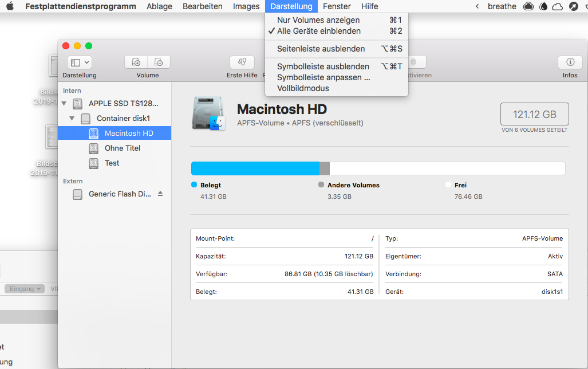The width and height of the screenshot is (588, 369).
Task: Click the SATA Verbindung value
Action: 555,274
